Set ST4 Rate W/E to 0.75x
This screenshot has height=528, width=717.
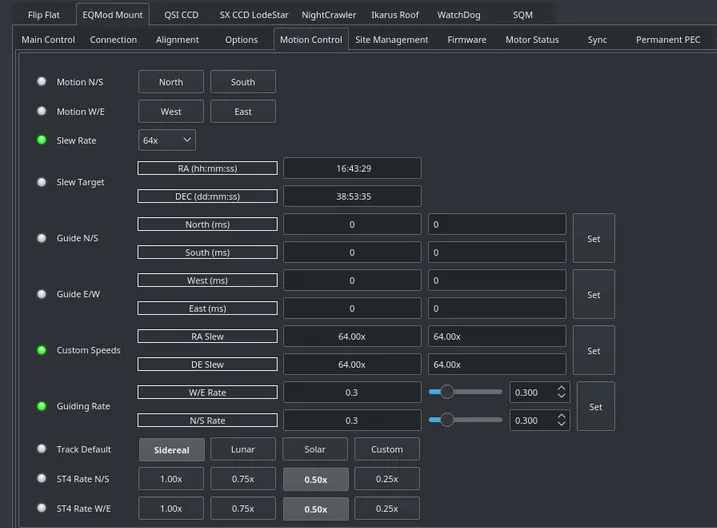point(243,509)
